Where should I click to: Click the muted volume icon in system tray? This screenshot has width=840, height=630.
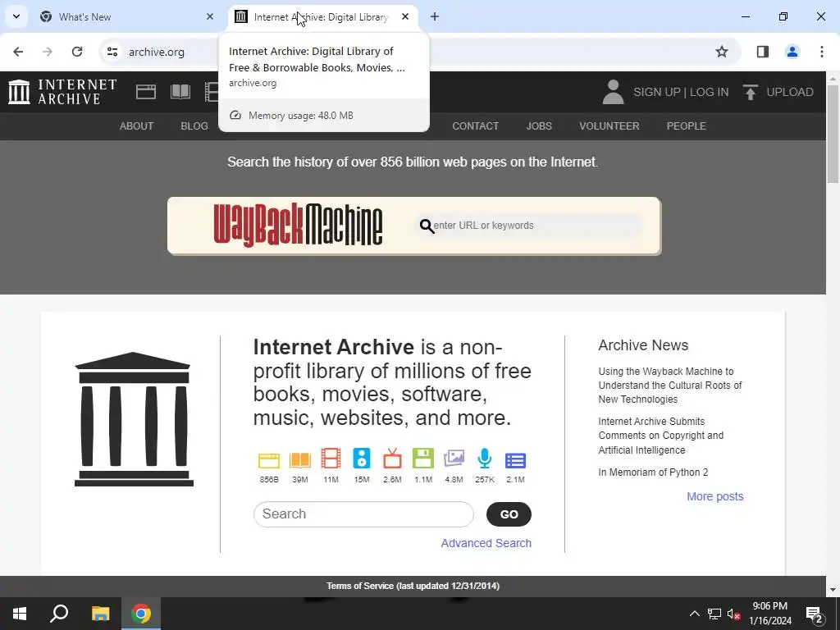pyautogui.click(x=734, y=614)
